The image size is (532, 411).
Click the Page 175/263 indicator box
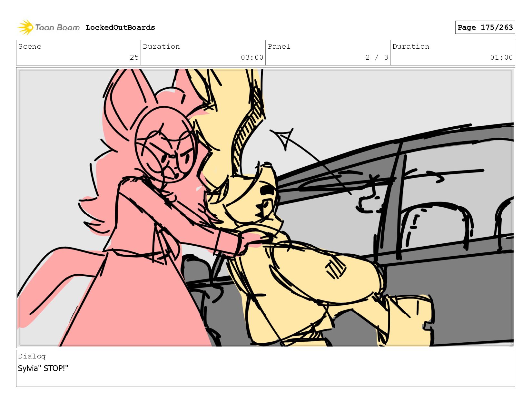tap(485, 27)
